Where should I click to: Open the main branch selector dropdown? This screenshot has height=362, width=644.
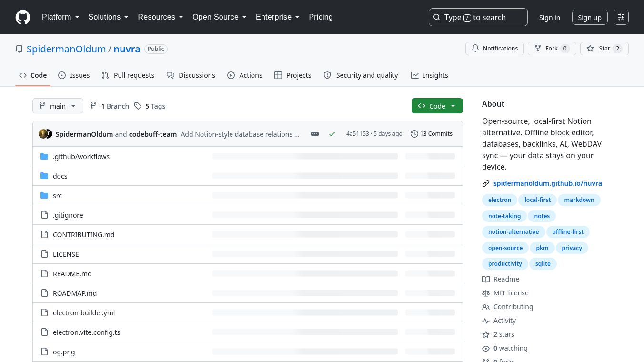pyautogui.click(x=58, y=106)
